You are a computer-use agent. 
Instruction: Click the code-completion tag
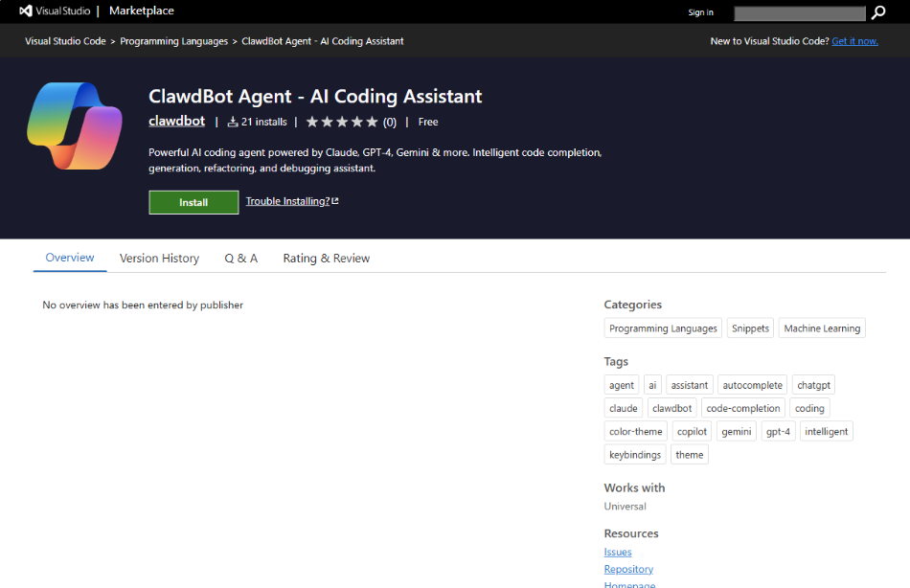[743, 408]
